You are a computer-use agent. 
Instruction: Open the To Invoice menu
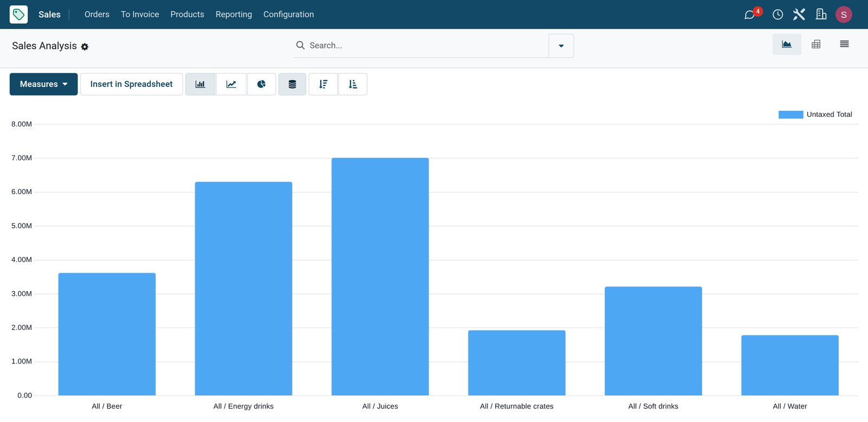(140, 14)
